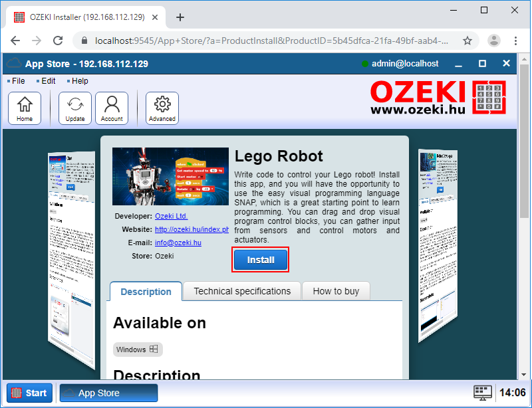
Task: Open the browser profile avatar
Action: pyautogui.click(x=494, y=41)
